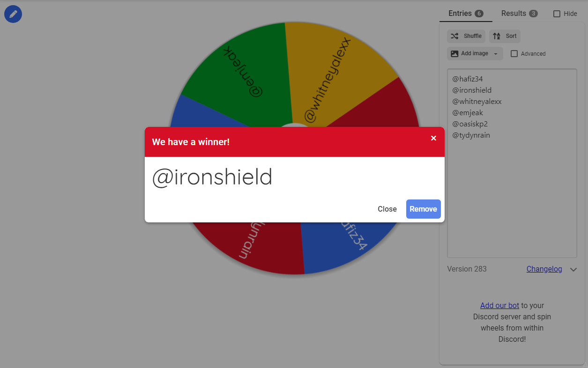Image resolution: width=588 pixels, height=368 pixels.
Task: Click the Add image picture icon
Action: [454, 54]
